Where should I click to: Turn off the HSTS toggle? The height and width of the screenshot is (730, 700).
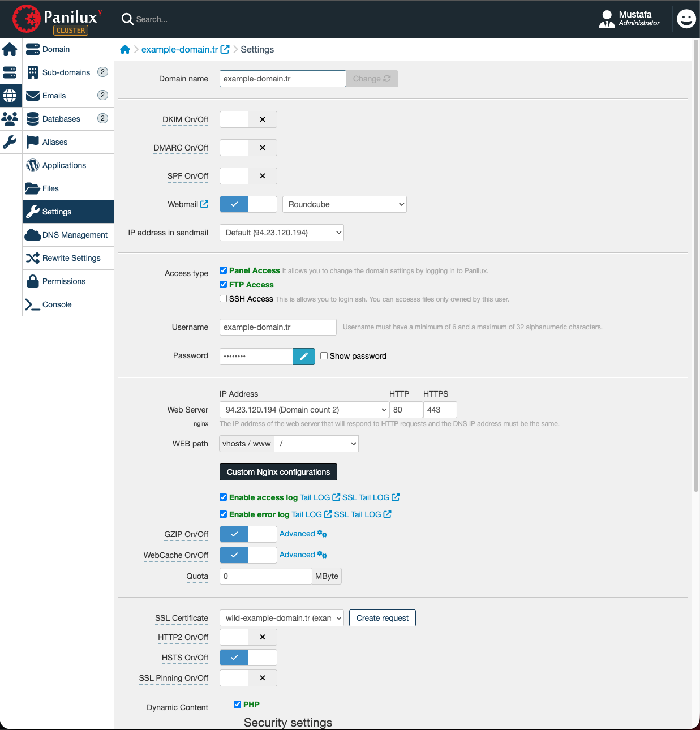coord(248,658)
